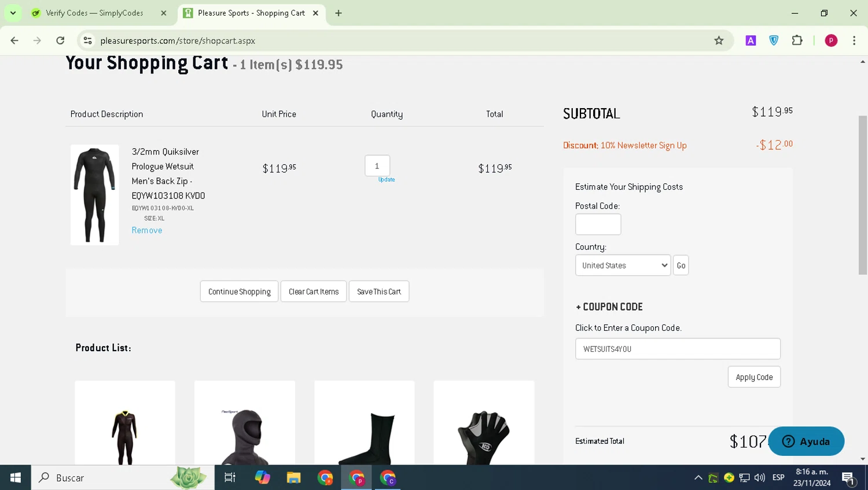Open Task View on the taskbar
The width and height of the screenshot is (868, 490).
[x=230, y=478]
